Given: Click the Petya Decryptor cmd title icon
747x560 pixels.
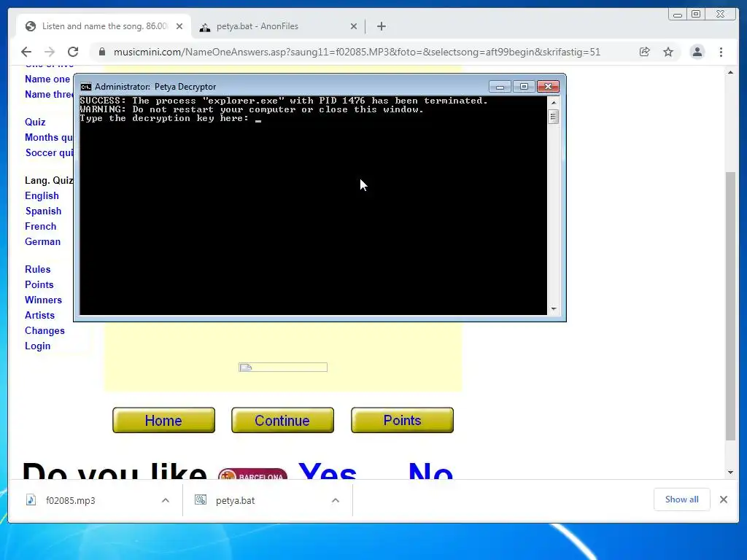Looking at the screenshot, I should [x=86, y=87].
